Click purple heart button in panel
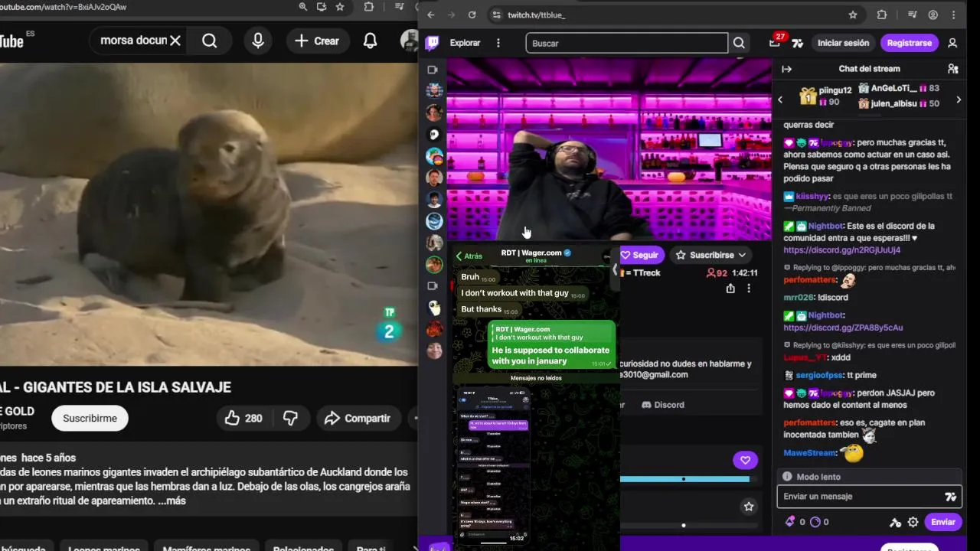The height and width of the screenshot is (551, 980). point(745,460)
